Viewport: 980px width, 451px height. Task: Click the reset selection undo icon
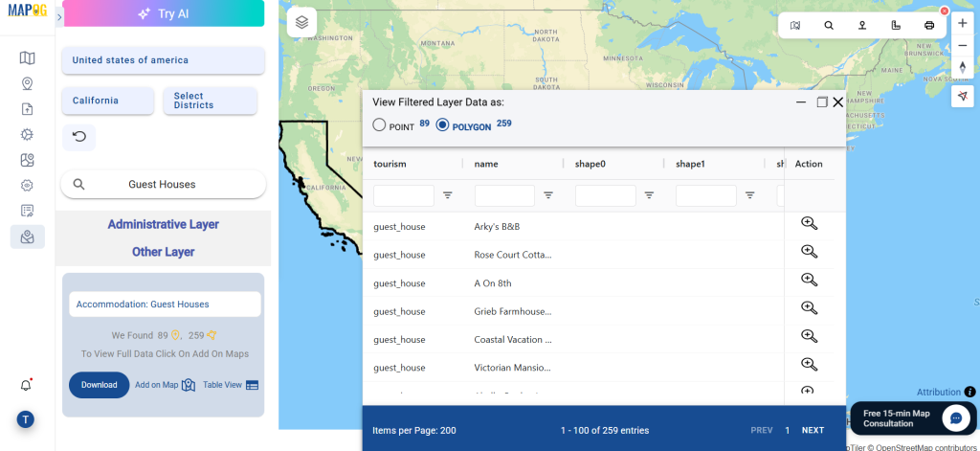coord(79,137)
